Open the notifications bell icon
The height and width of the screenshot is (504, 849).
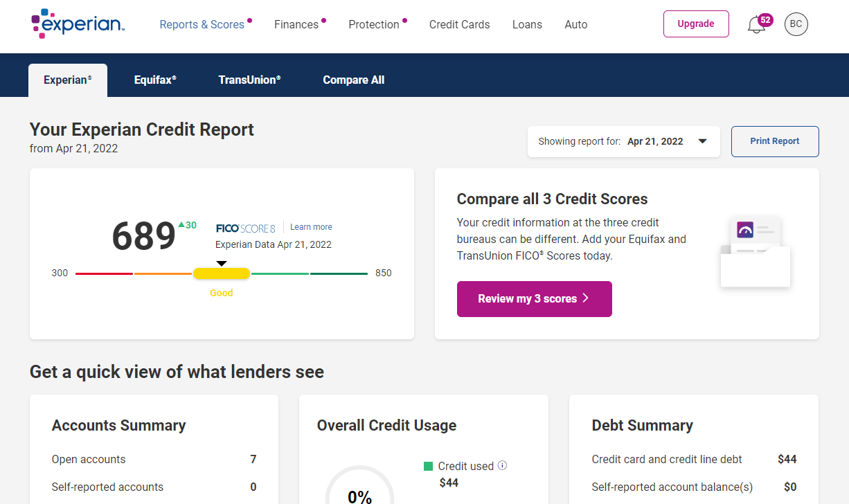tap(756, 26)
